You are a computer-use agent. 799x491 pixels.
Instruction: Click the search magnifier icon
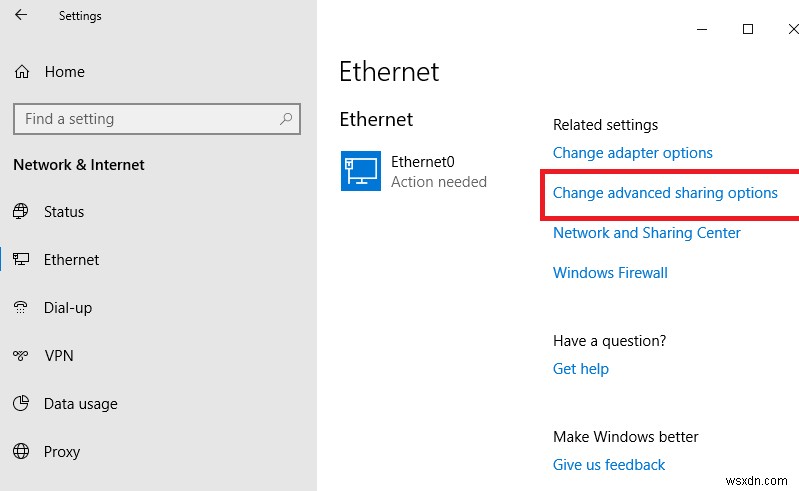tap(286, 119)
